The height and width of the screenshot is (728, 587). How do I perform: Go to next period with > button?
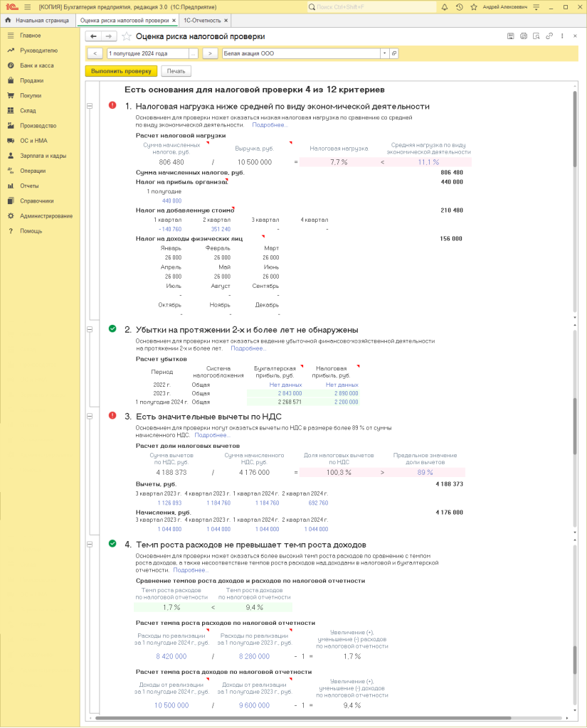tap(210, 53)
